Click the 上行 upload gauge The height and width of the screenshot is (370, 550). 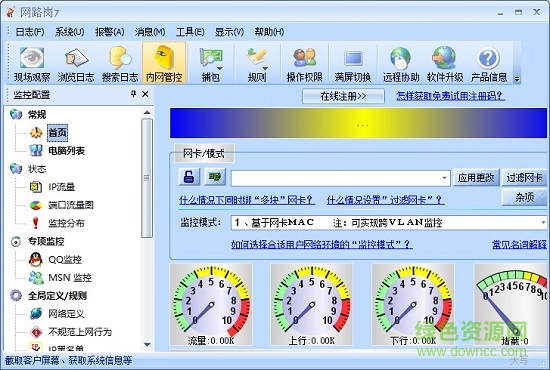(x=311, y=304)
